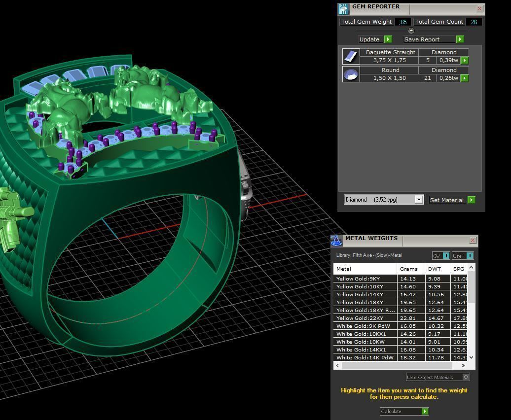Click the 0,39tw weight of Baguette row
The image size is (511, 420).
pos(448,60)
